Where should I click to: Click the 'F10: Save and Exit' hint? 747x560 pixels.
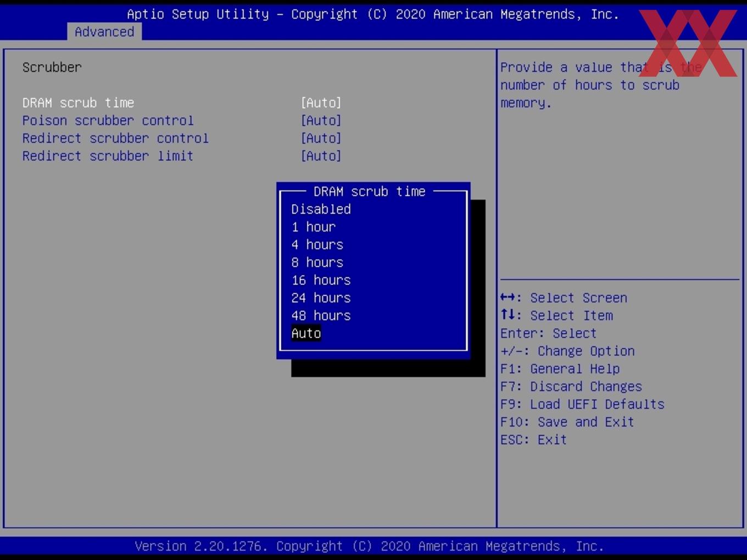coord(567,422)
